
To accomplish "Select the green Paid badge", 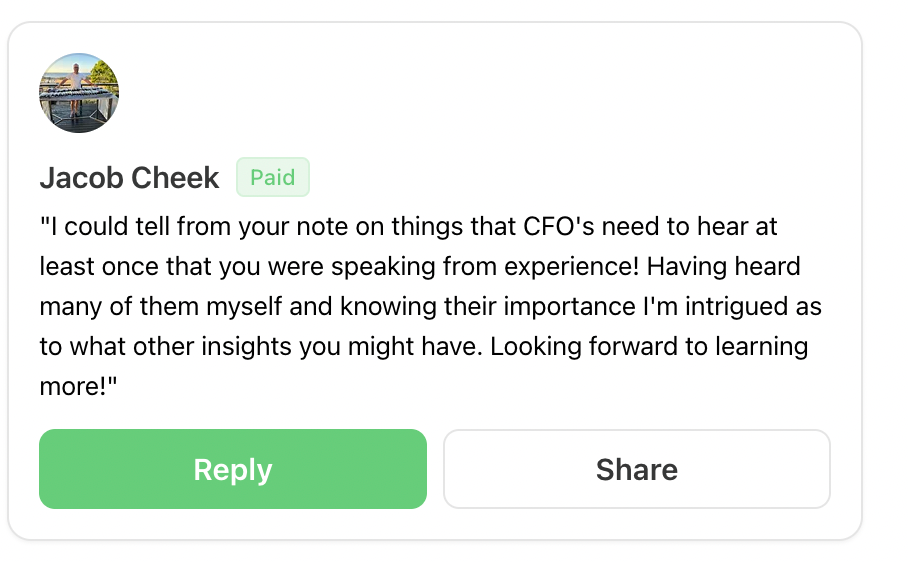I will click(x=273, y=177).
